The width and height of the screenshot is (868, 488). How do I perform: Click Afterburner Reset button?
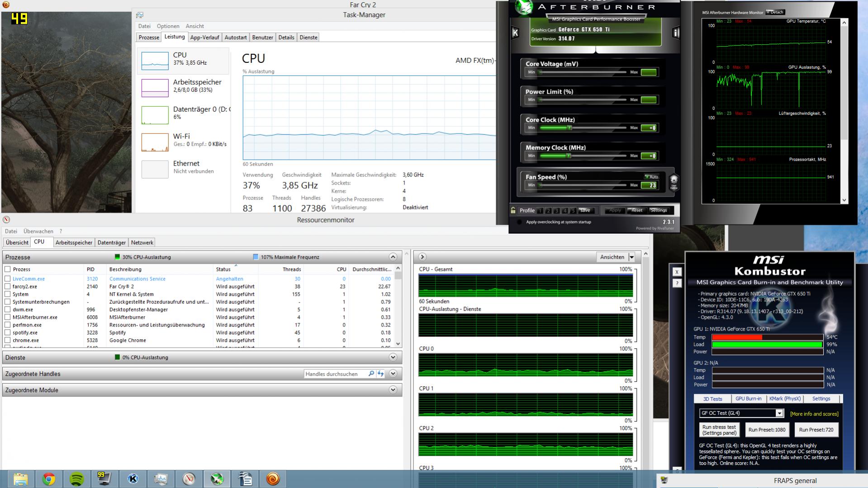pos(636,210)
